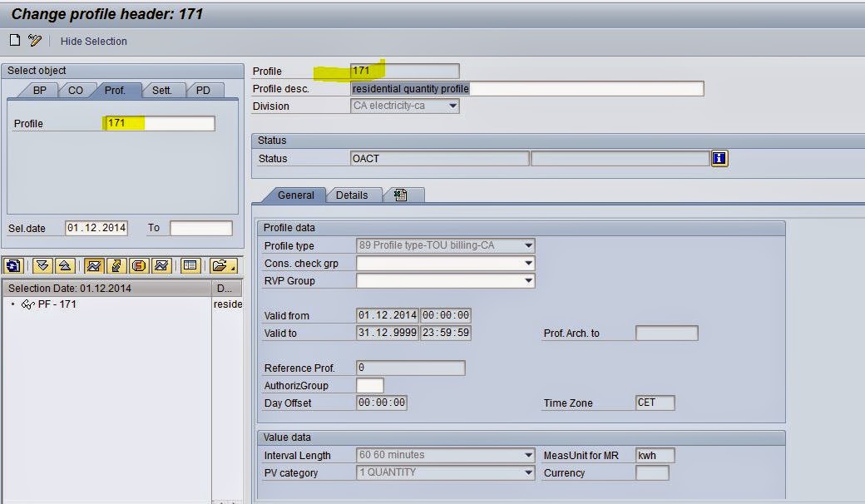This screenshot has height=504, width=865.
Task: Click the Hide Selection button
Action: 94,41
